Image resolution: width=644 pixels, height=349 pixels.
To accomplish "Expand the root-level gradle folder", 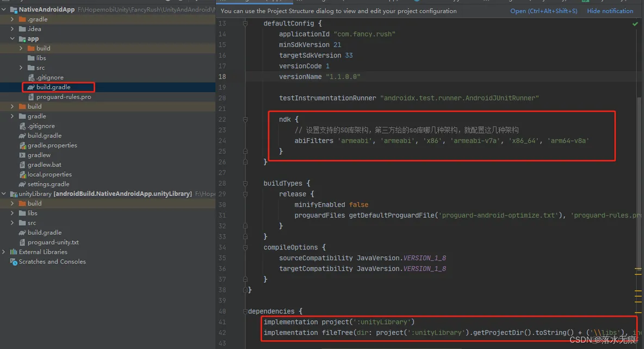I will pos(13,116).
